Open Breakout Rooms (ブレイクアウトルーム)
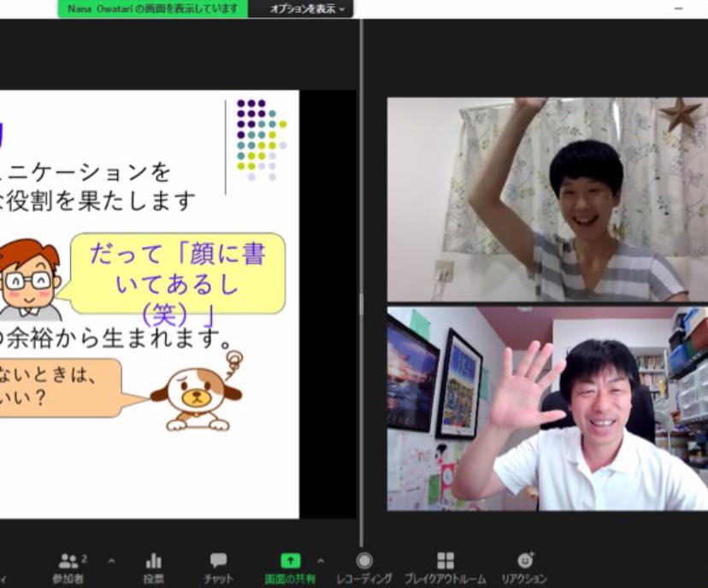The image size is (708, 588). [445, 567]
